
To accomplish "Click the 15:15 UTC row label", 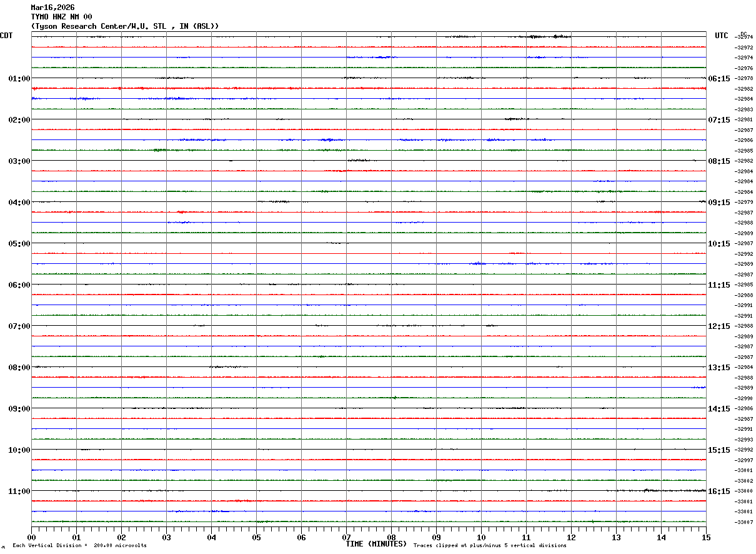I will pyautogui.click(x=719, y=450).
